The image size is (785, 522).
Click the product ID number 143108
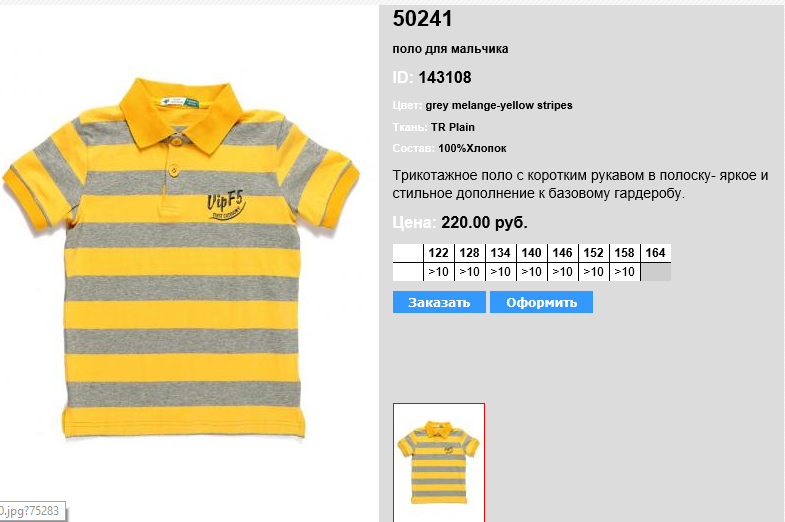pos(445,78)
